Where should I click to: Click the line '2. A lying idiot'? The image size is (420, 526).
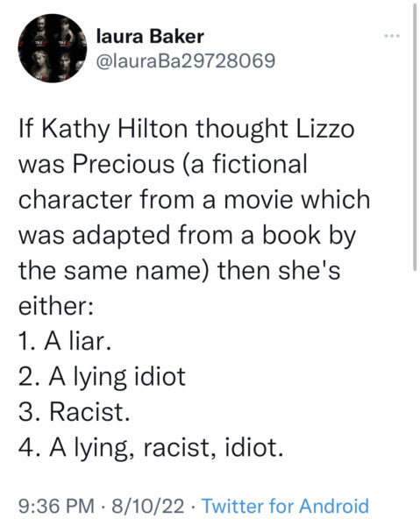(x=102, y=377)
